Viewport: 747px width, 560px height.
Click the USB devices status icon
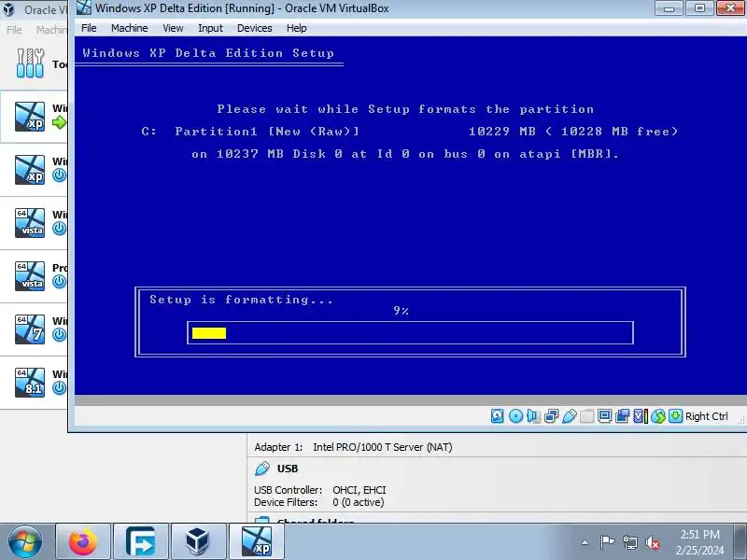(x=570, y=416)
